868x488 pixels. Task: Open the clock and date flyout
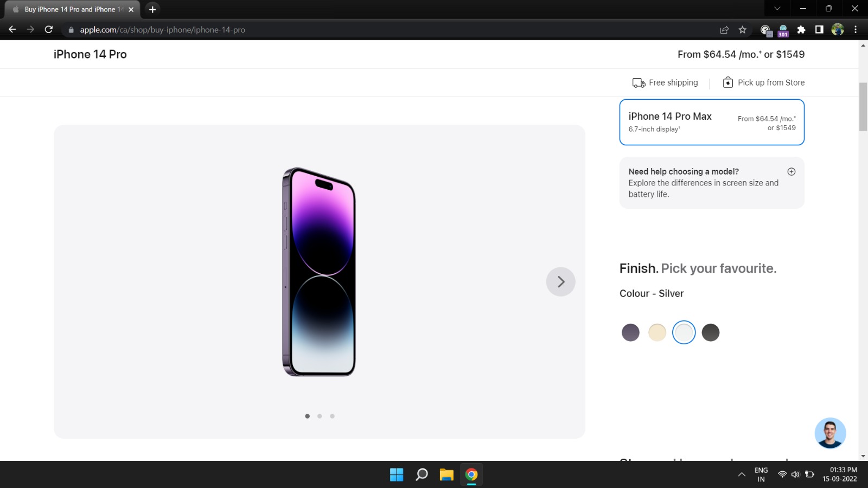point(840,474)
